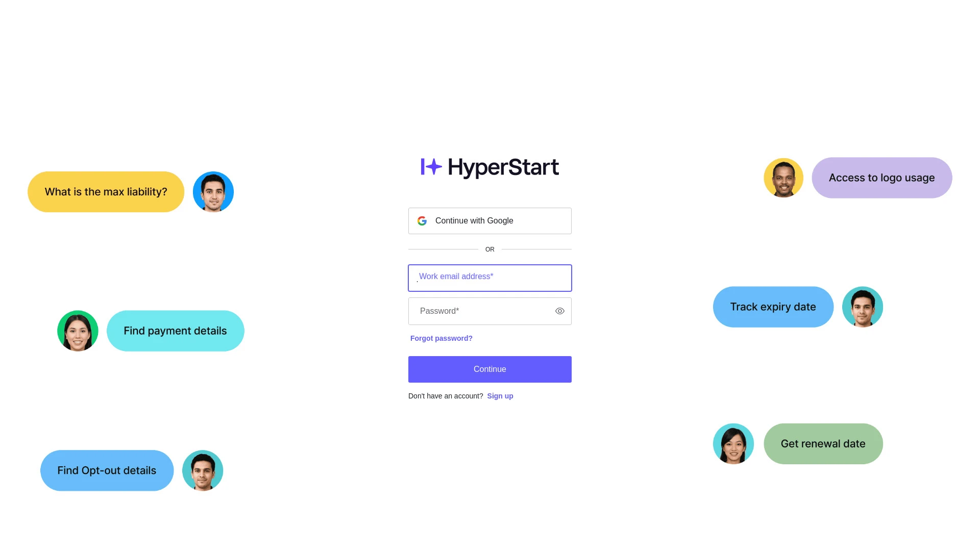Click the 'Access to logo usage' bubble
This screenshot has height=551, width=980.
click(881, 178)
